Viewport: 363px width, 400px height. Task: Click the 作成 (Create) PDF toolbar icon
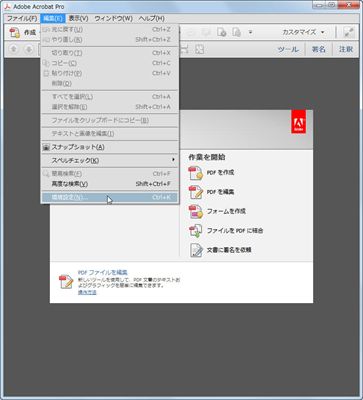coord(15,32)
